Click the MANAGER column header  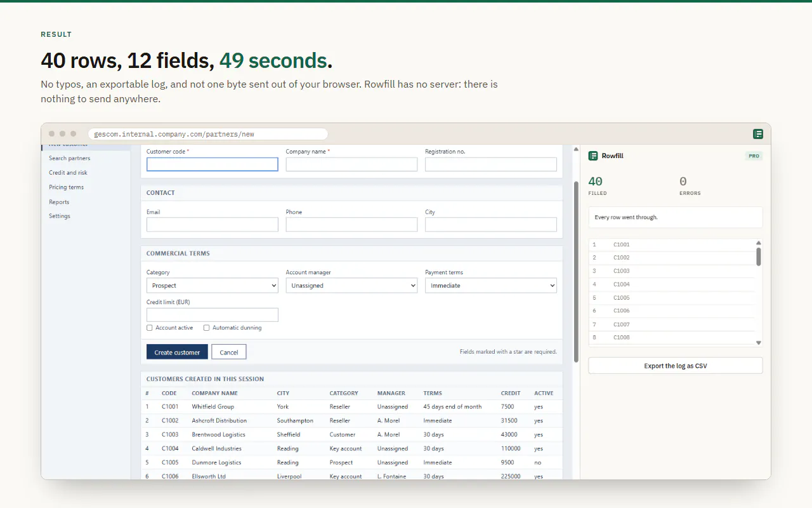(x=391, y=393)
